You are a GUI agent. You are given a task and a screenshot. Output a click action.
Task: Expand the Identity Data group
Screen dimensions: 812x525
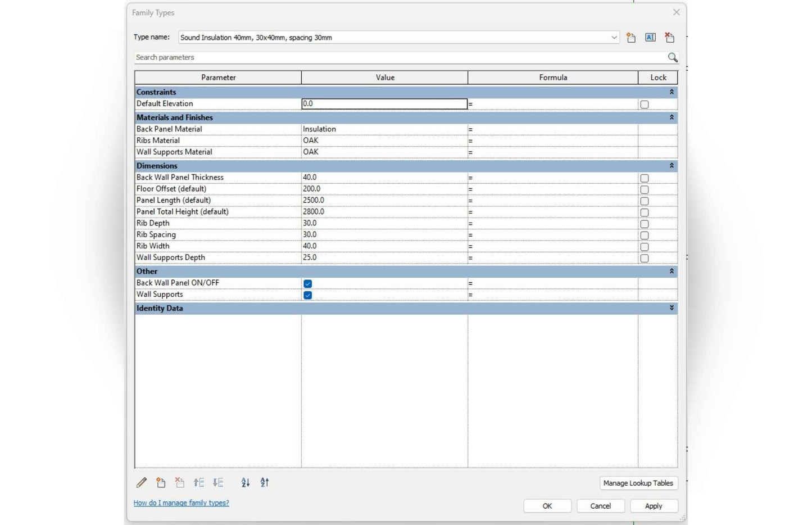pos(671,308)
